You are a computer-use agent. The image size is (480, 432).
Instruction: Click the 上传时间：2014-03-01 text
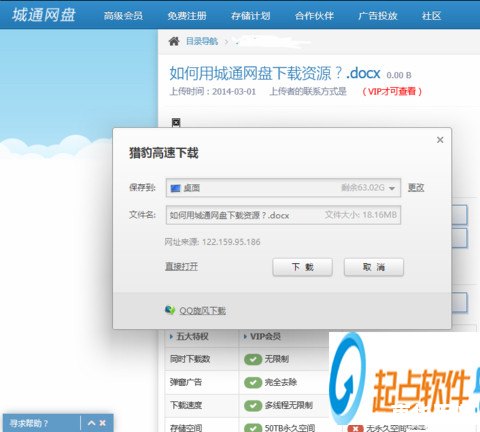(213, 91)
